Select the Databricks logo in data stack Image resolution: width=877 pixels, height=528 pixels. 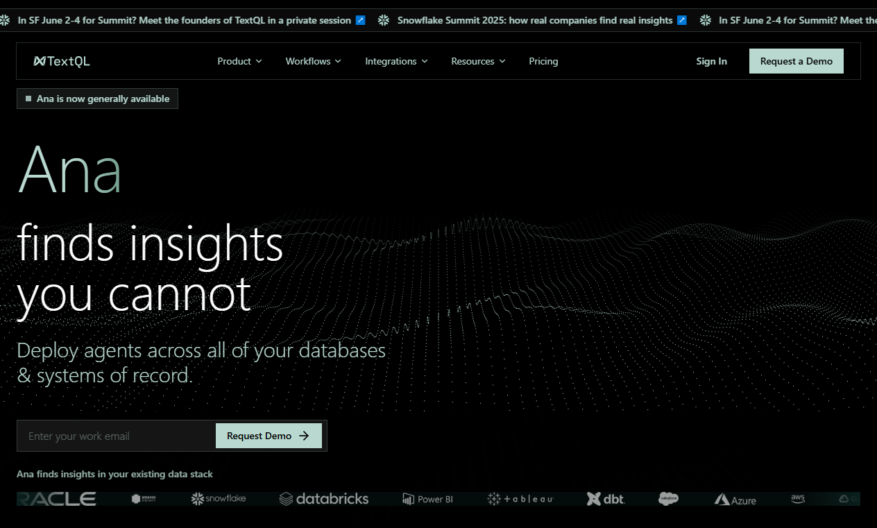tap(324, 498)
